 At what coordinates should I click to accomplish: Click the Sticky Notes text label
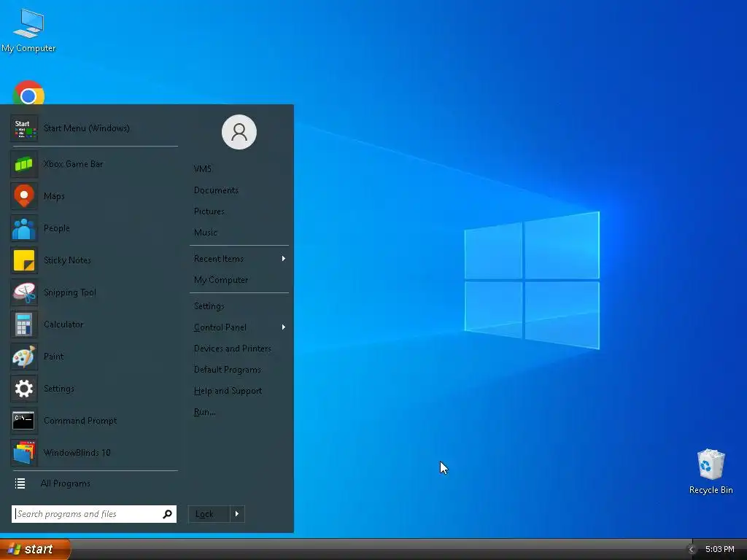pos(67,260)
